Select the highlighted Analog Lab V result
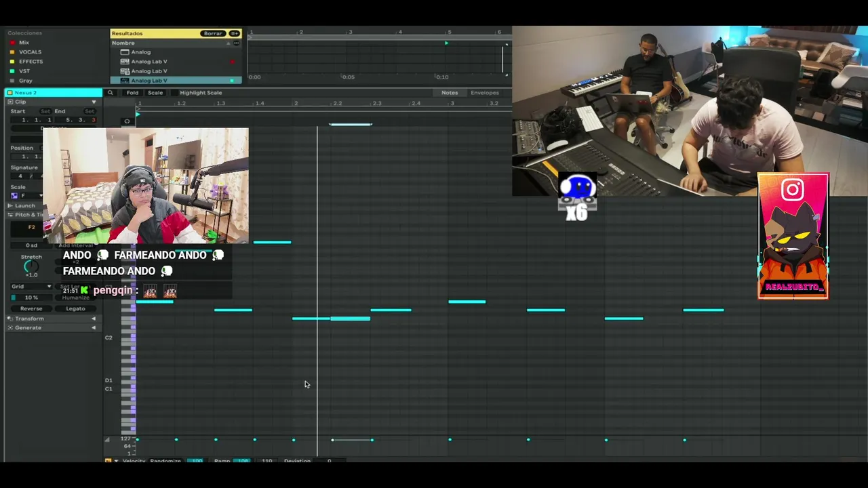868x488 pixels. [x=176, y=80]
